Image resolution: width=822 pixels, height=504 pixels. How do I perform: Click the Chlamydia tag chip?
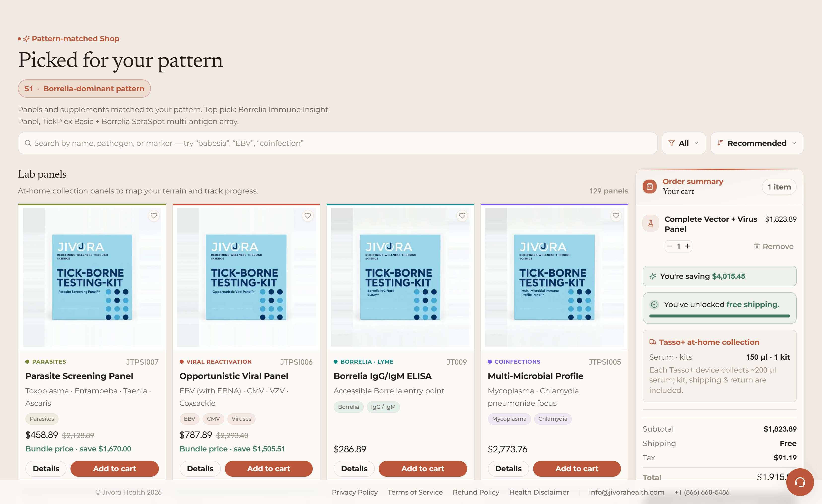[x=553, y=419]
